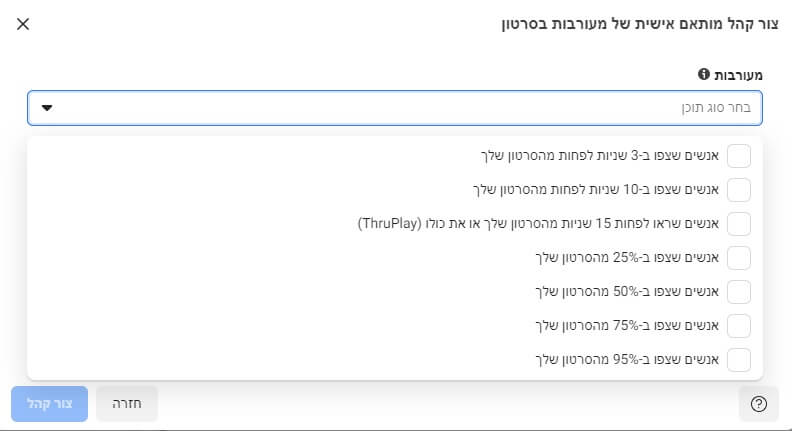The height and width of the screenshot is (431, 792).
Task: Click the בחר סוג תוכן input field
Action: tap(400, 108)
